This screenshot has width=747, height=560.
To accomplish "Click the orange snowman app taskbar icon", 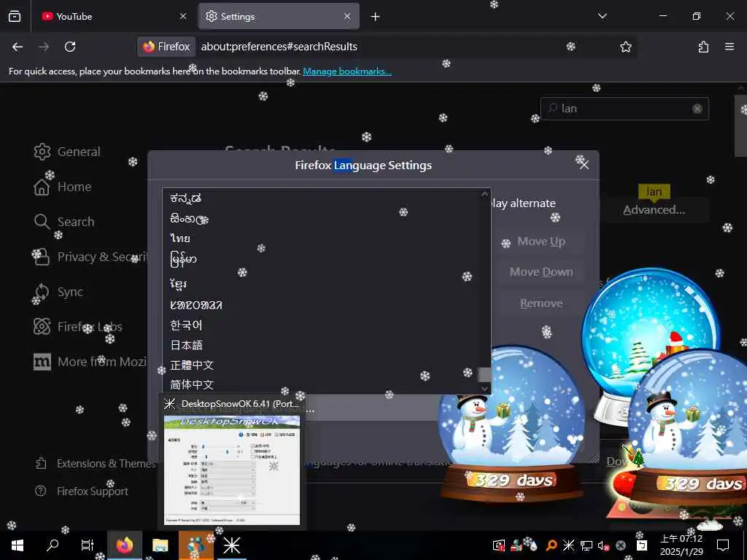I will click(196, 545).
